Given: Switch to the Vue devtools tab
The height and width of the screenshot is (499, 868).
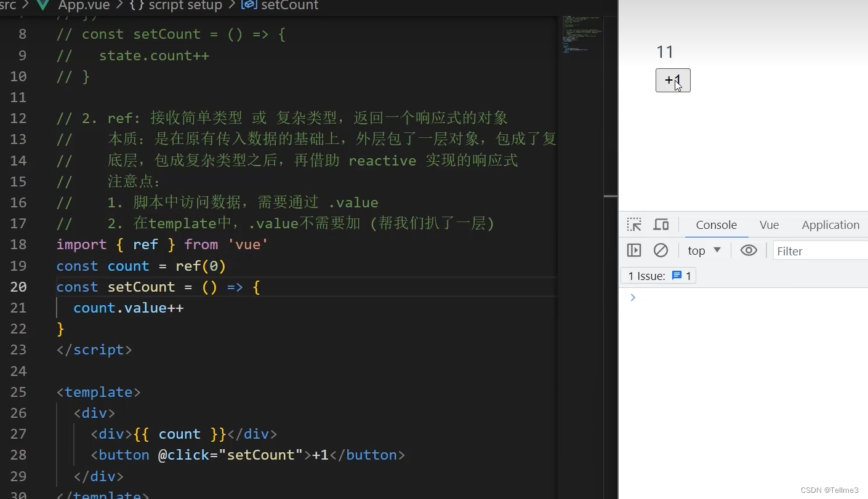Looking at the screenshot, I should pyautogui.click(x=768, y=225).
